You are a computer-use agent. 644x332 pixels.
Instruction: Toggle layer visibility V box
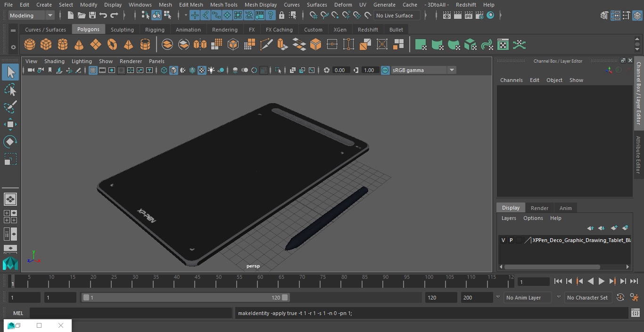(503, 240)
